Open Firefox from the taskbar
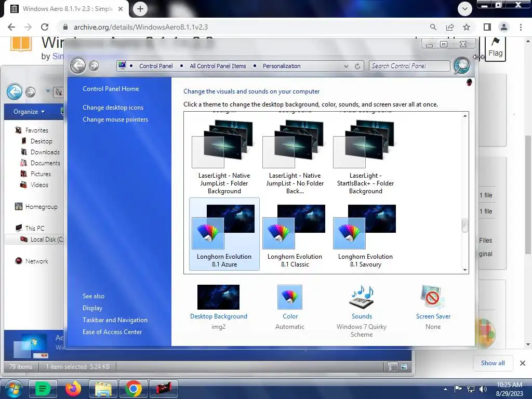The width and height of the screenshot is (532, 399). pyautogui.click(x=73, y=389)
